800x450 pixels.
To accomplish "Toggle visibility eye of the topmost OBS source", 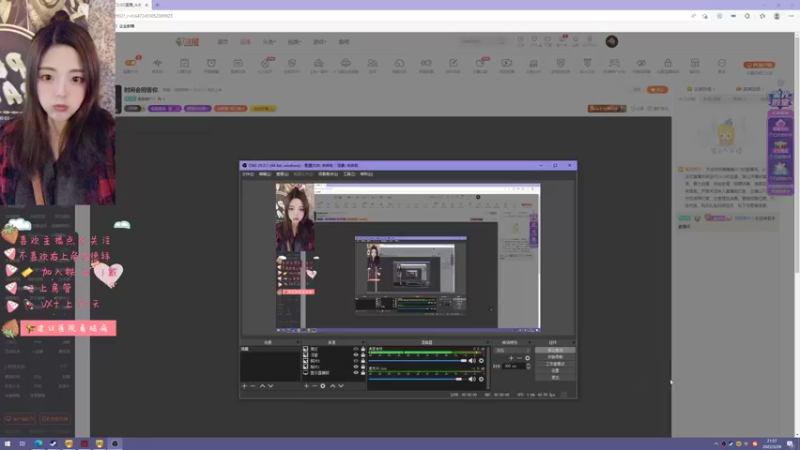I will click(x=356, y=349).
